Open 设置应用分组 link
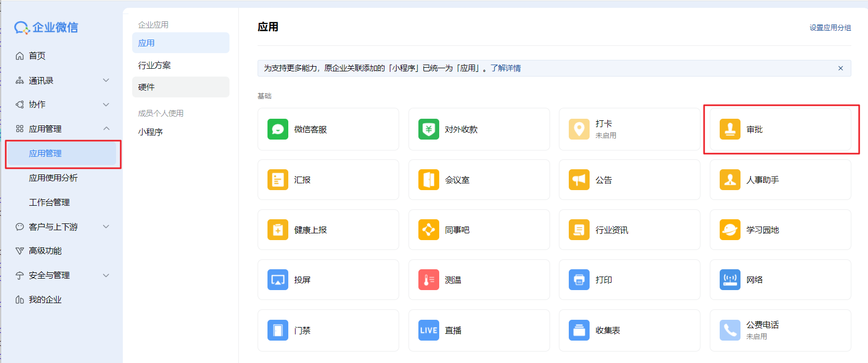 click(x=829, y=28)
